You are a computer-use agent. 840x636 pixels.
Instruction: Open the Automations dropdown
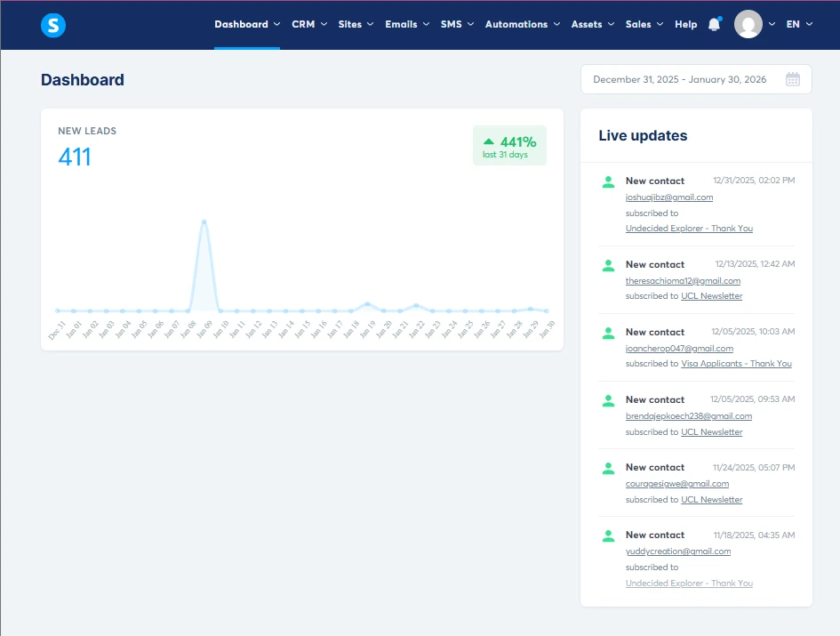pos(516,24)
